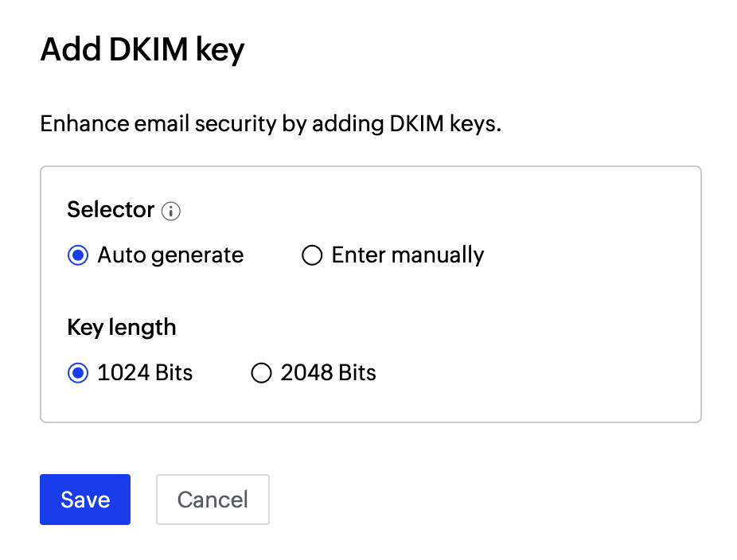Show the Selector help tooltip icon
This screenshot has height=560, width=737.
click(x=171, y=211)
